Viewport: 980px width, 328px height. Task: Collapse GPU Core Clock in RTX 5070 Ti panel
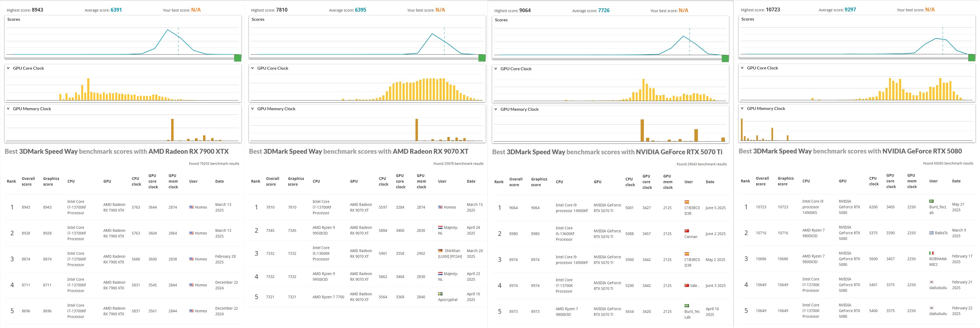coord(496,69)
